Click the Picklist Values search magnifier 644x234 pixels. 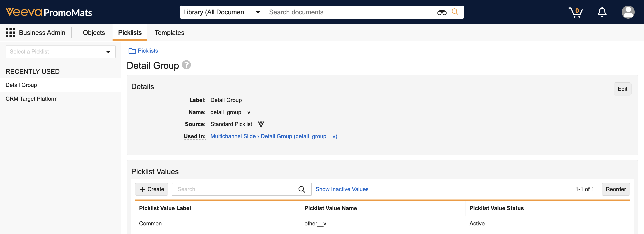point(302,189)
